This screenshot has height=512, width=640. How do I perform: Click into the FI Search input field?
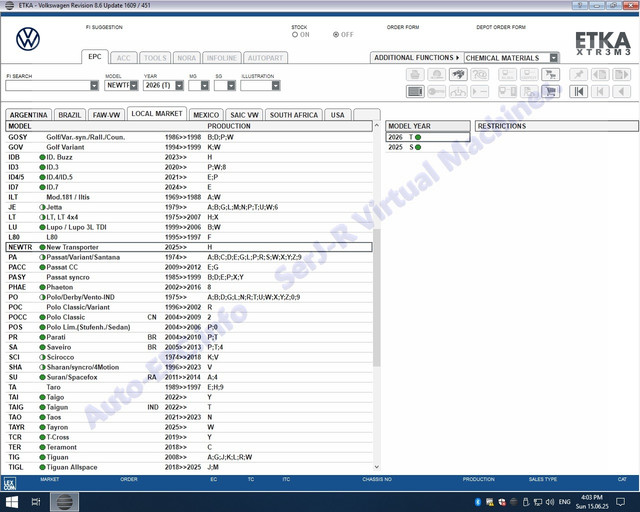(48, 85)
